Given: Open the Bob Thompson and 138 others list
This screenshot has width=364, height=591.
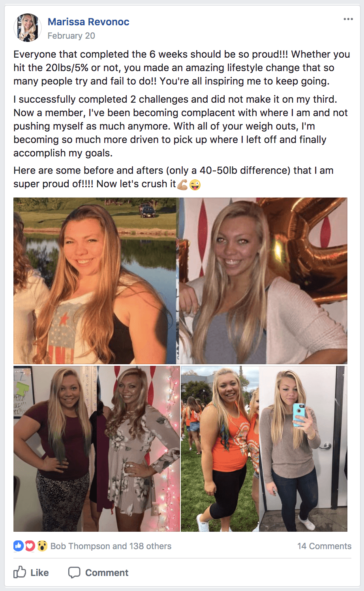Looking at the screenshot, I should pyautogui.click(x=111, y=546).
